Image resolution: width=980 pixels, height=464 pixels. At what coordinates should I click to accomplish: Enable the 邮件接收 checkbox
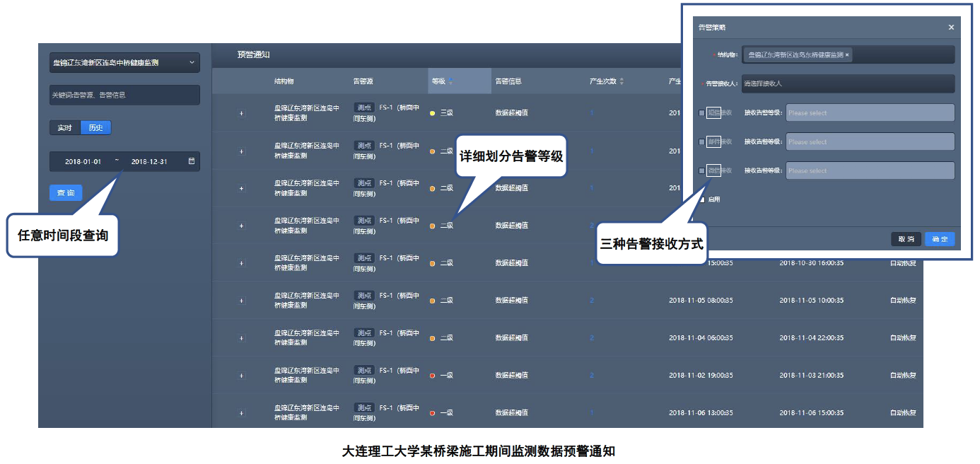tap(701, 141)
